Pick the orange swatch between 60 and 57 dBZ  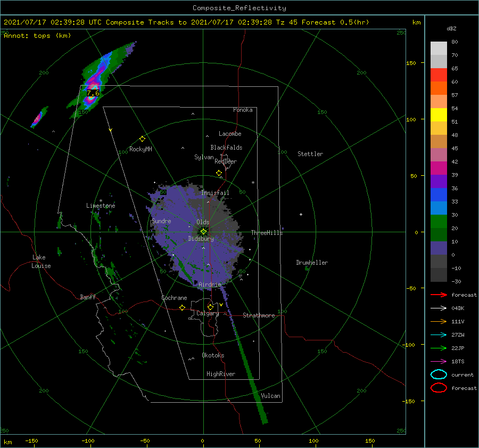(x=439, y=88)
